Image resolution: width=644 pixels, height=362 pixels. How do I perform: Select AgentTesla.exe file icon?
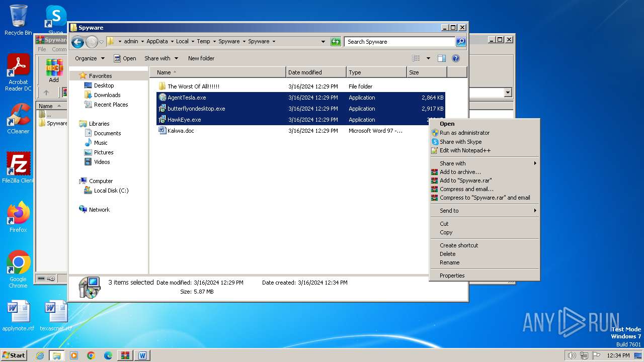click(x=162, y=98)
